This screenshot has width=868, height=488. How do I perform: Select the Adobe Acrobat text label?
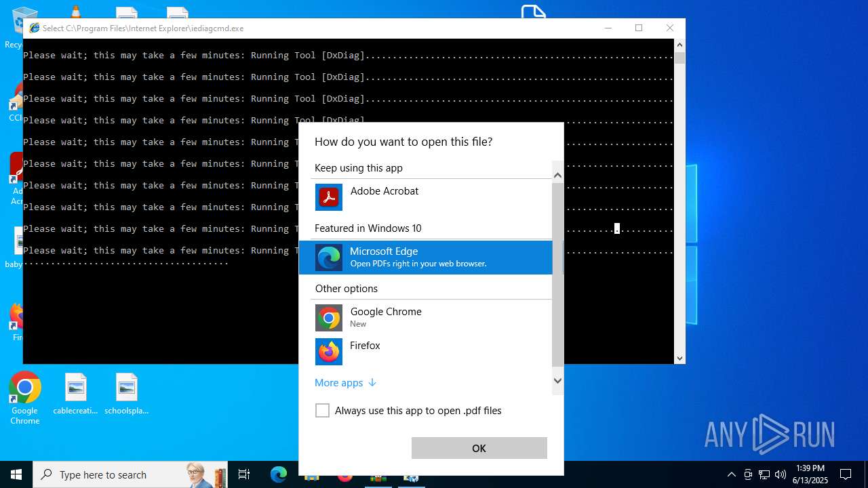(x=384, y=191)
